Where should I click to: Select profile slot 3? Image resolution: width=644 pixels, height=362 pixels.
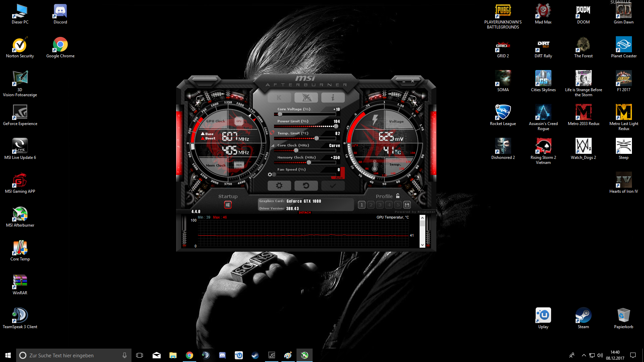[x=380, y=205]
